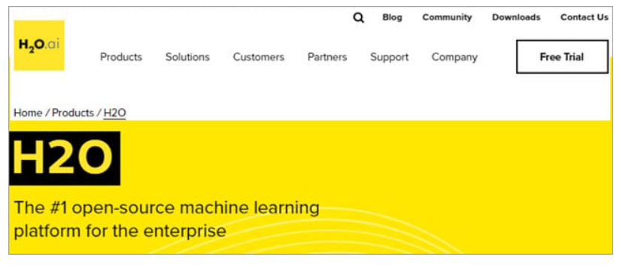Image resolution: width=644 pixels, height=272 pixels.
Task: Click the search magnifier icon
Action: [359, 17]
